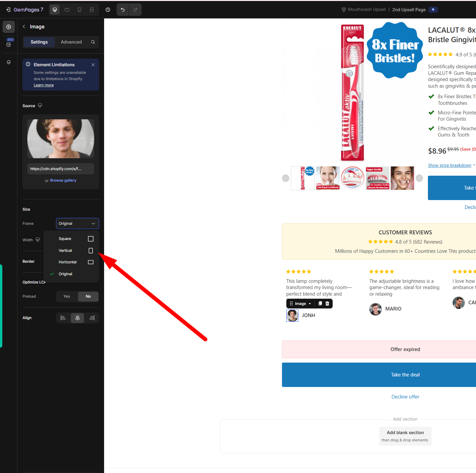Viewport: 476px width, 473px height.
Task: Choose Horizontal frame option
Action: 71,262
